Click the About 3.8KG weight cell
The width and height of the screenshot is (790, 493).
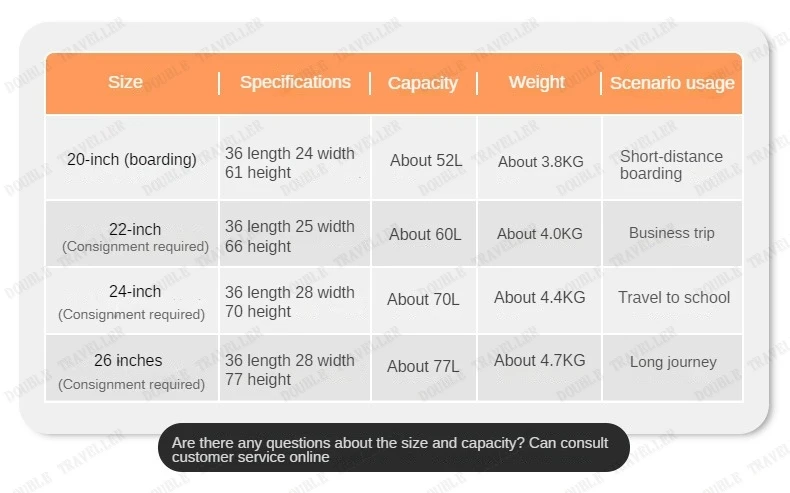(x=540, y=161)
